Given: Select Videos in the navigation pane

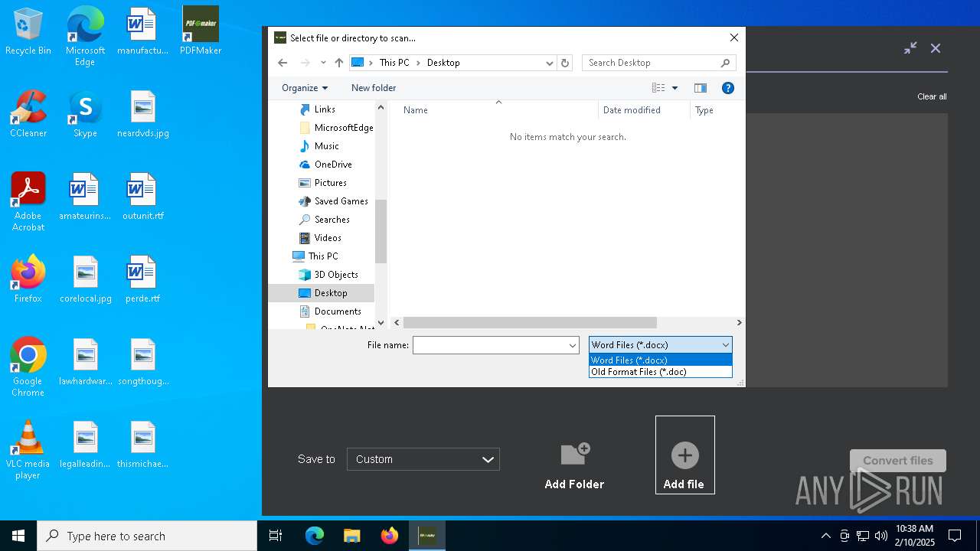Looking at the screenshot, I should pyautogui.click(x=328, y=238).
